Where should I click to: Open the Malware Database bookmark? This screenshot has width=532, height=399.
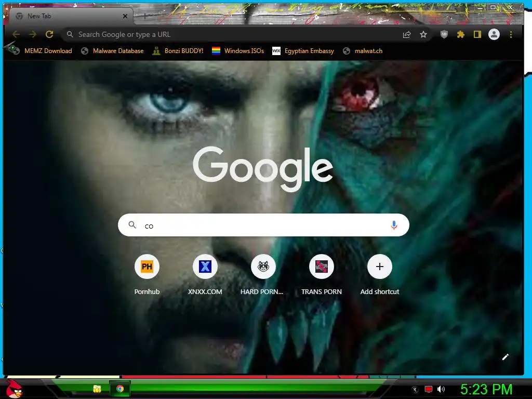coord(113,51)
